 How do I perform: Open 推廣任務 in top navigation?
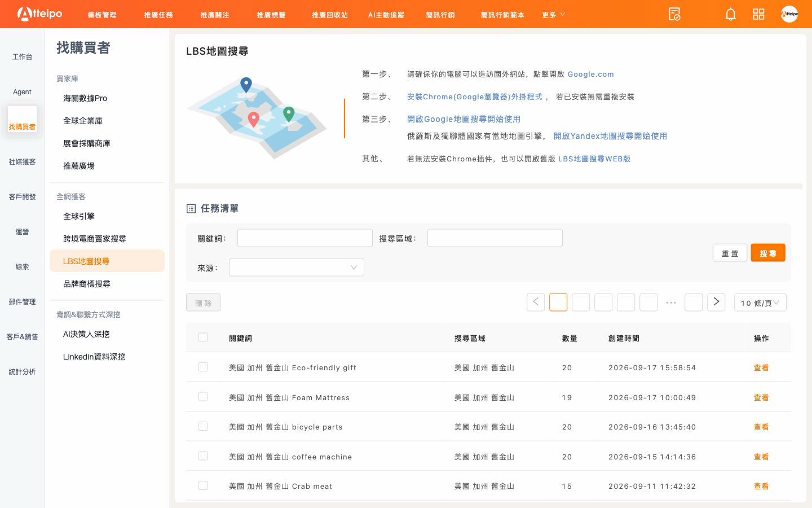158,15
